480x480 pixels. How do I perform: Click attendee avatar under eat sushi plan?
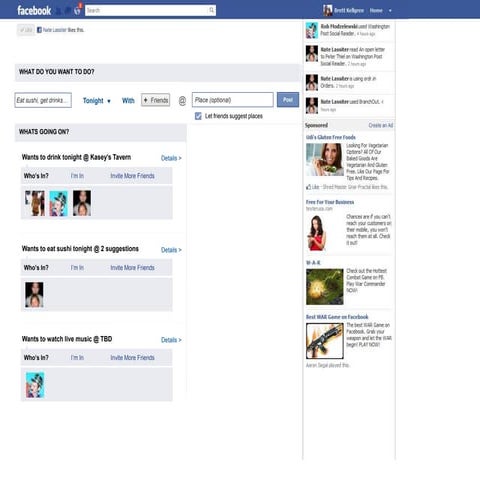point(34,295)
